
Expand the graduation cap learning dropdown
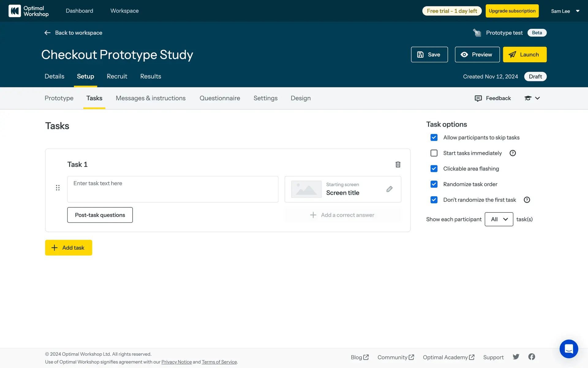pyautogui.click(x=532, y=98)
